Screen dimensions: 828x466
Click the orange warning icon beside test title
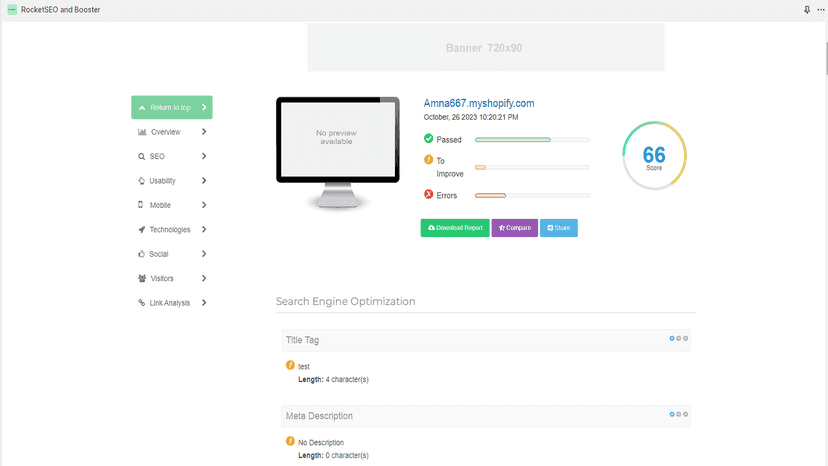[290, 365]
